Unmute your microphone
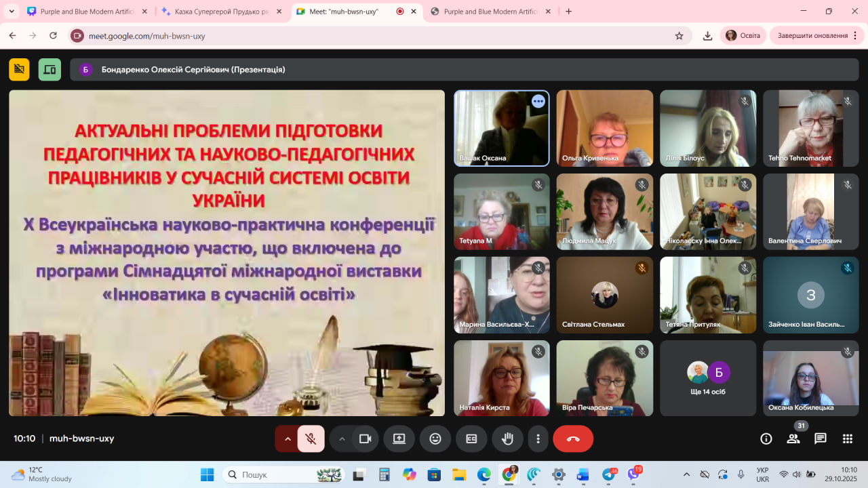 point(311,439)
